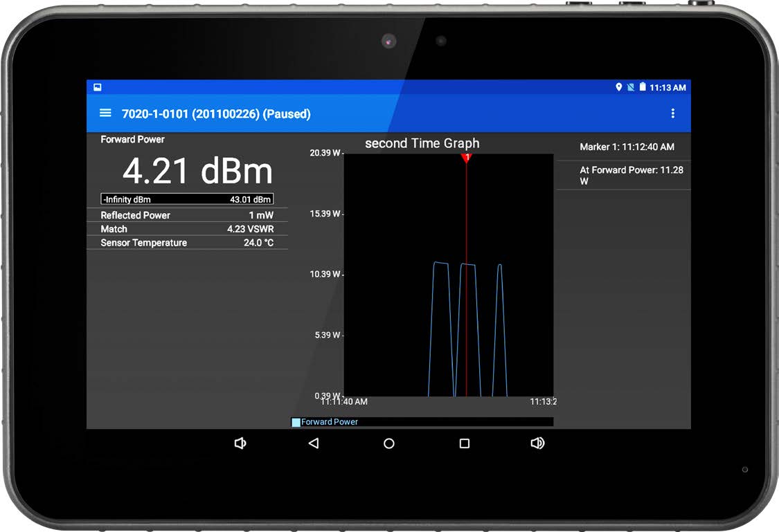Tap the large 4.21 dBm reading

click(x=197, y=172)
